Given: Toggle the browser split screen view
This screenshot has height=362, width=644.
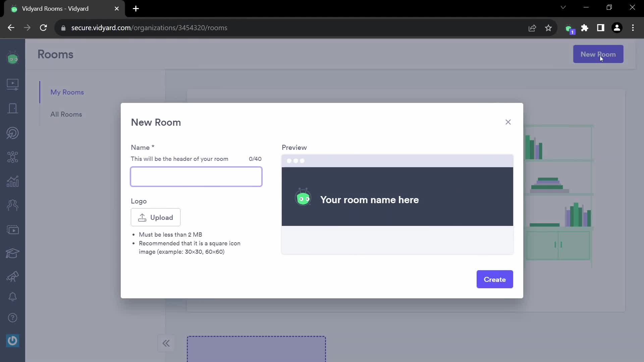Looking at the screenshot, I should point(601,27).
